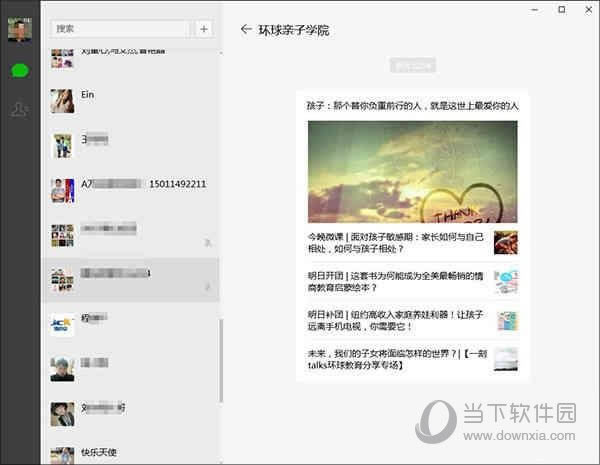Open the article 今晚微课 | 面对孩子敏感期
Screen dimensions: 600x465
click(x=400, y=243)
